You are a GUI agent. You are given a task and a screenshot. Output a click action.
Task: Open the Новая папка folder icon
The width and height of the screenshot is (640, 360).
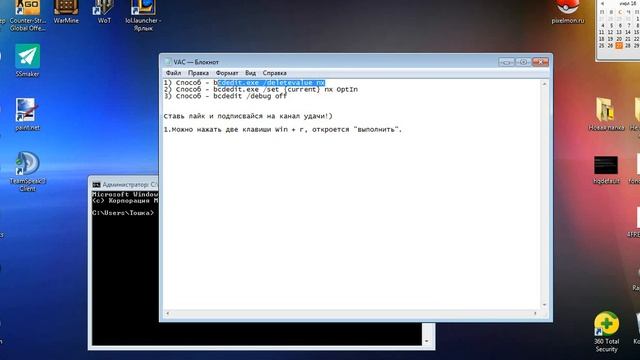point(606,114)
